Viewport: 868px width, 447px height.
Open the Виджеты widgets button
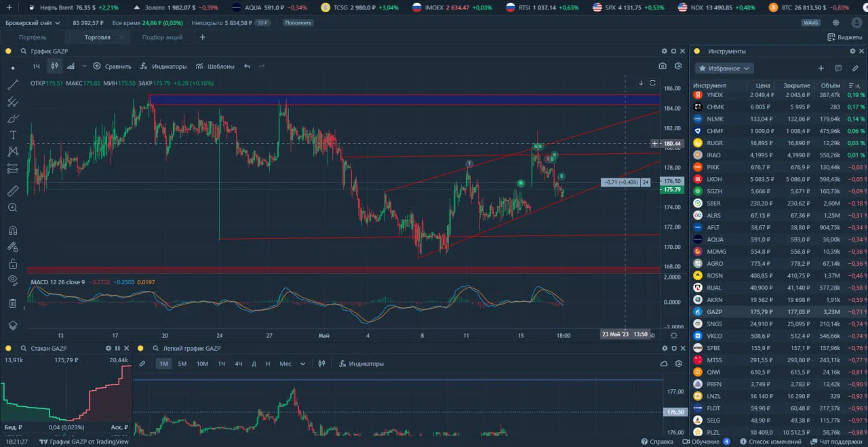(845, 37)
